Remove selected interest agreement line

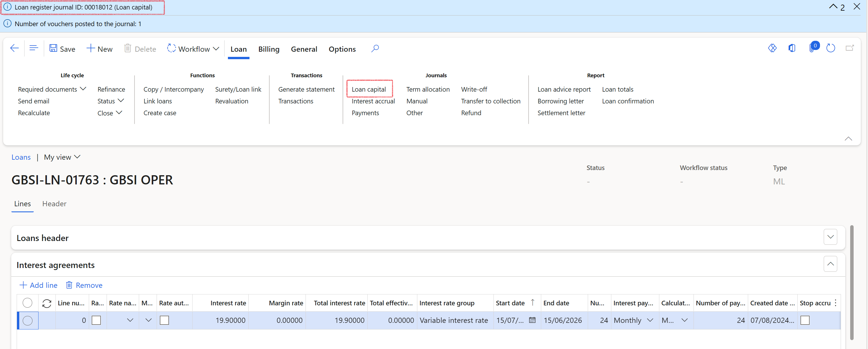click(x=84, y=285)
